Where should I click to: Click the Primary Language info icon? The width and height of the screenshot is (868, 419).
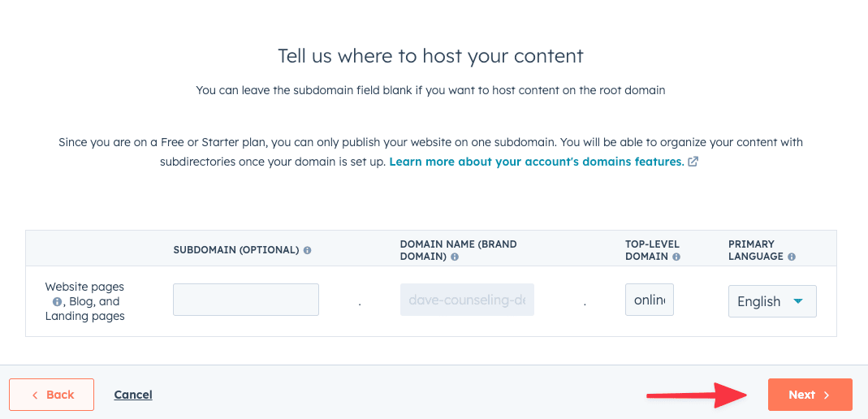coord(792,257)
